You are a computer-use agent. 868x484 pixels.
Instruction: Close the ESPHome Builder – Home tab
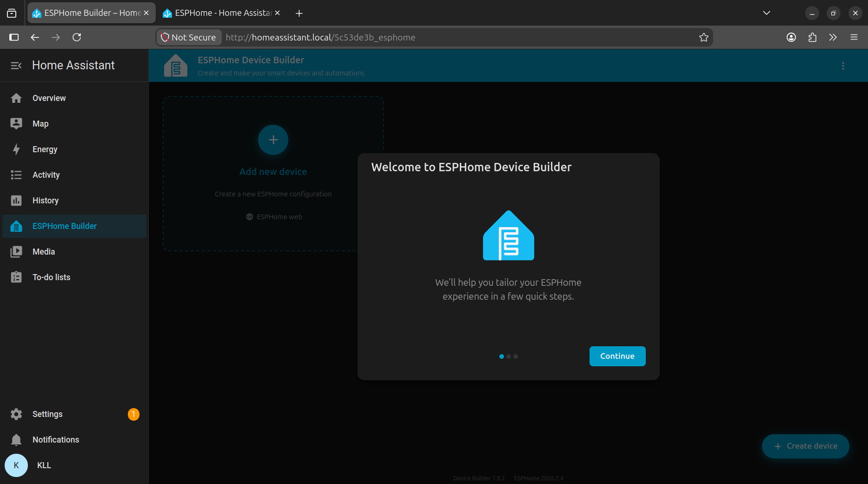coord(146,13)
